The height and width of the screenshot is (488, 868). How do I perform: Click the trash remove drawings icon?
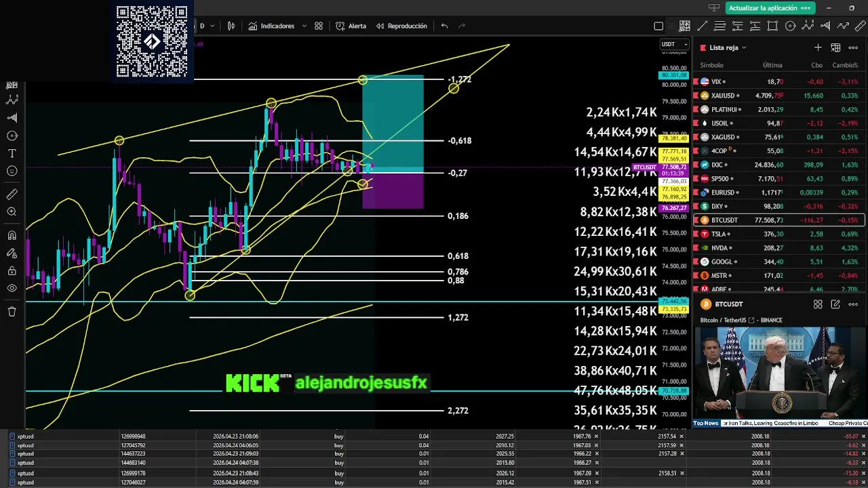tap(12, 312)
